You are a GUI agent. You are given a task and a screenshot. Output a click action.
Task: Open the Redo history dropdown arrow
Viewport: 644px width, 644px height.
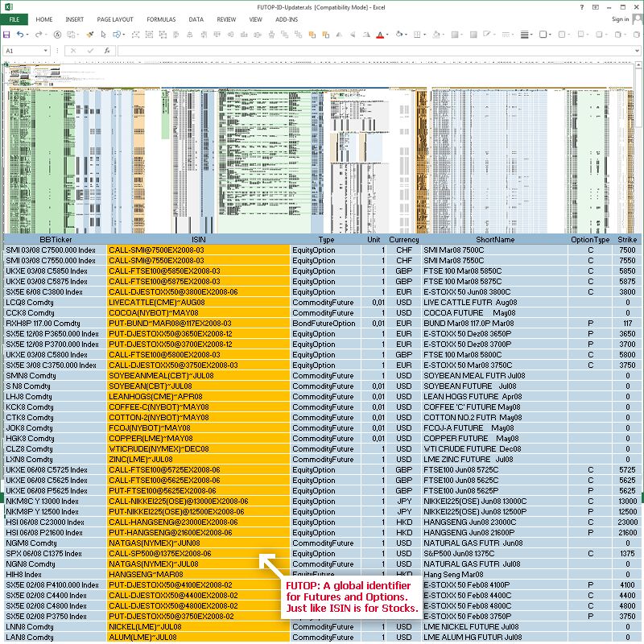click(x=46, y=35)
